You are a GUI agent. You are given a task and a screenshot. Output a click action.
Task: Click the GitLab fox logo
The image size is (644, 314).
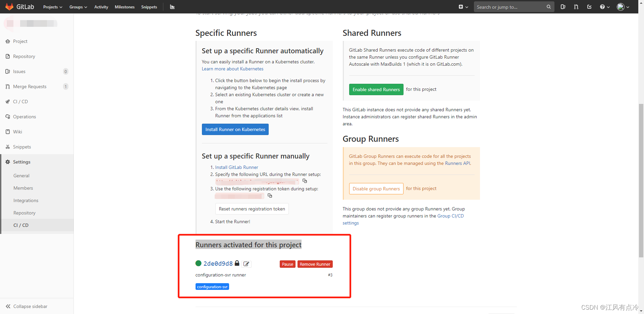pyautogui.click(x=9, y=7)
